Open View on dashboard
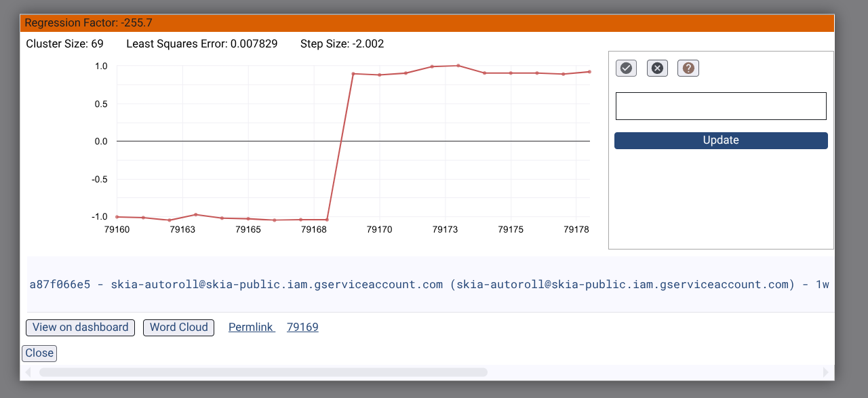This screenshot has width=868, height=398. click(x=80, y=327)
